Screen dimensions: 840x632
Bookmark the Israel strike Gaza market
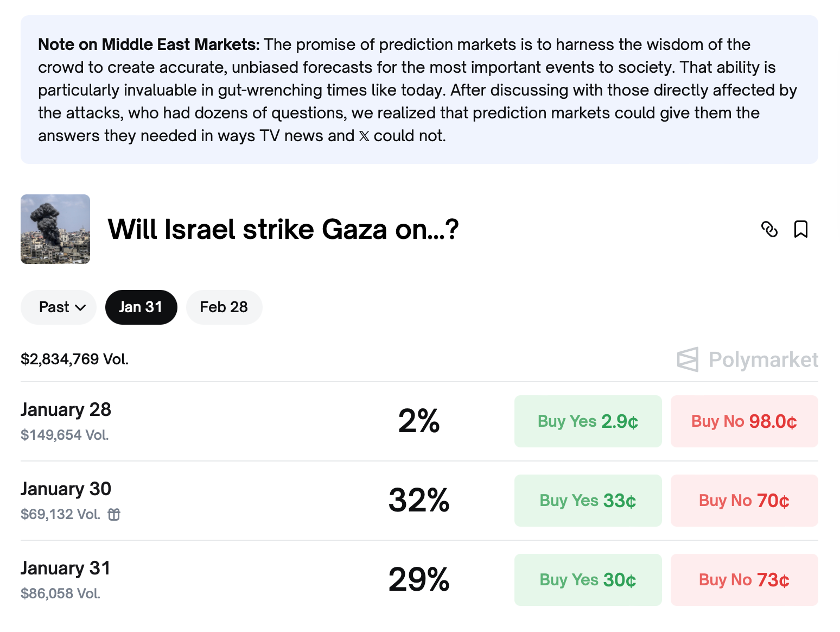[800, 229]
